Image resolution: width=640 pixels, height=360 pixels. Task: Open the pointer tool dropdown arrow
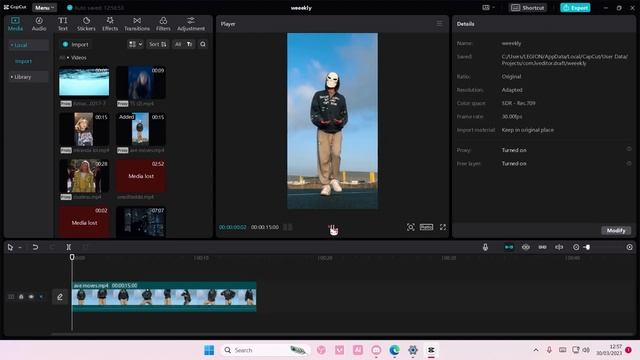pyautogui.click(x=20, y=247)
